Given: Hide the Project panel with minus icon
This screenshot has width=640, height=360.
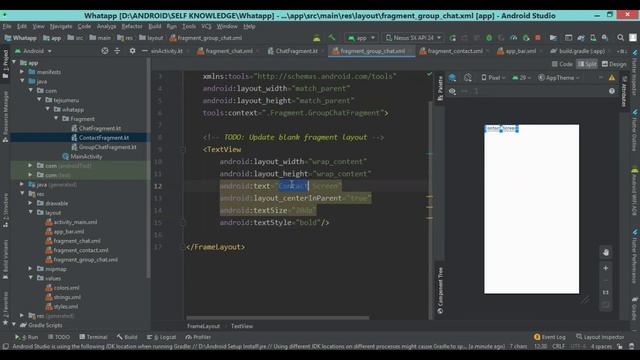Looking at the screenshot, I should tap(144, 51).
